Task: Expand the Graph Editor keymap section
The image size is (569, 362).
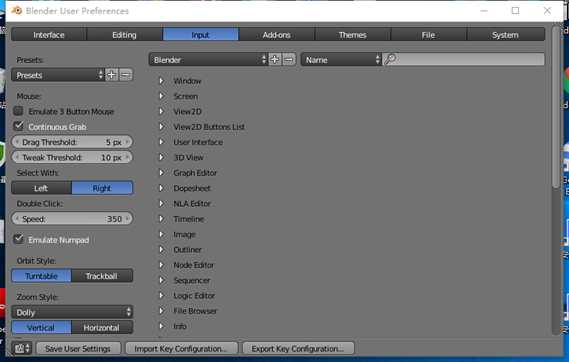Action: click(161, 173)
